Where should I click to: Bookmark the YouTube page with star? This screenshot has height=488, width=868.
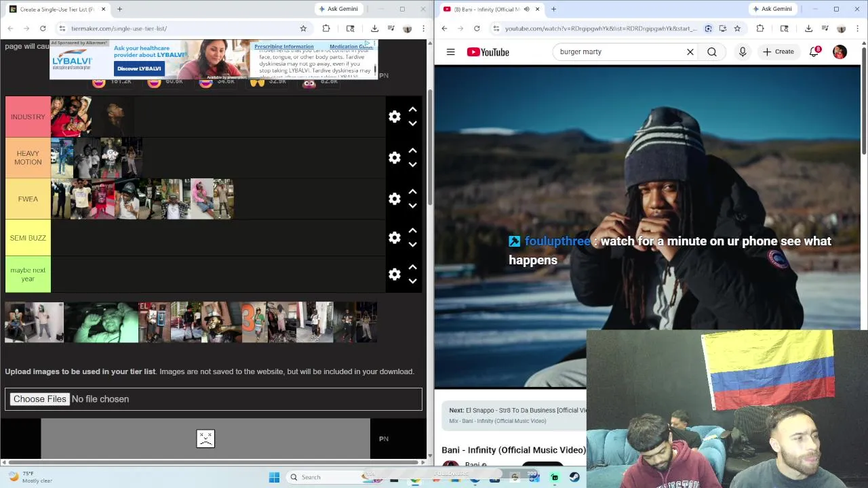pyautogui.click(x=737, y=28)
